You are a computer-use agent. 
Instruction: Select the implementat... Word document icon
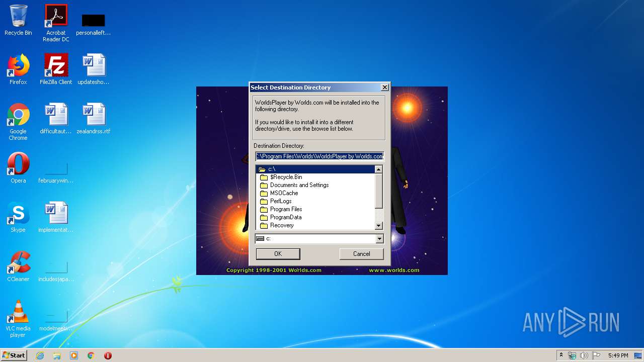[56, 217]
